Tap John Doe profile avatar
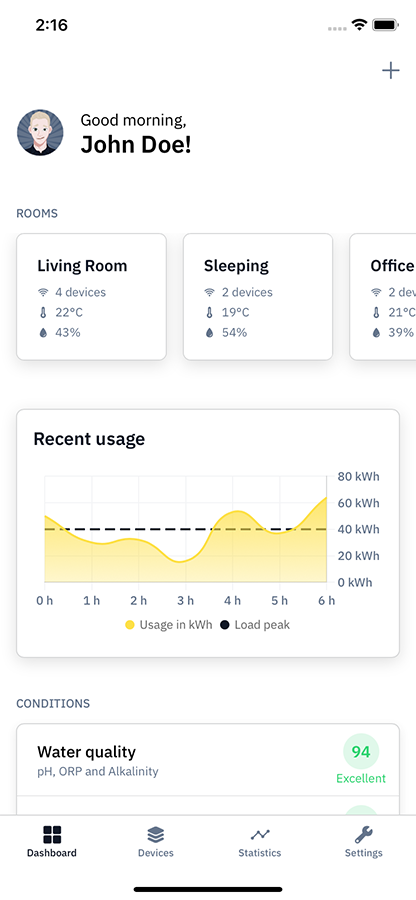This screenshot has width=416, height=900. pyautogui.click(x=40, y=133)
